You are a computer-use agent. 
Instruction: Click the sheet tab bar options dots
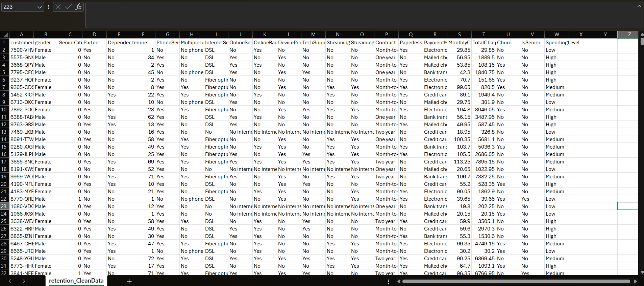[389, 282]
